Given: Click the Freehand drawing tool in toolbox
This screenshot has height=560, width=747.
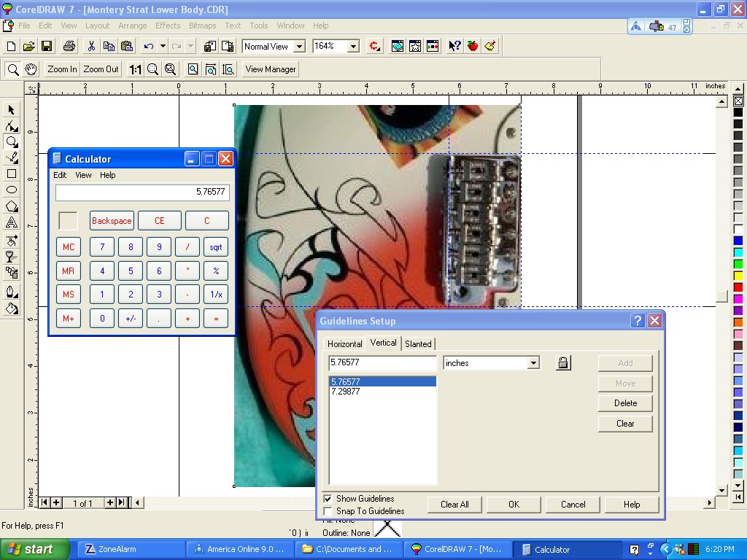Looking at the screenshot, I should pyautogui.click(x=12, y=157).
